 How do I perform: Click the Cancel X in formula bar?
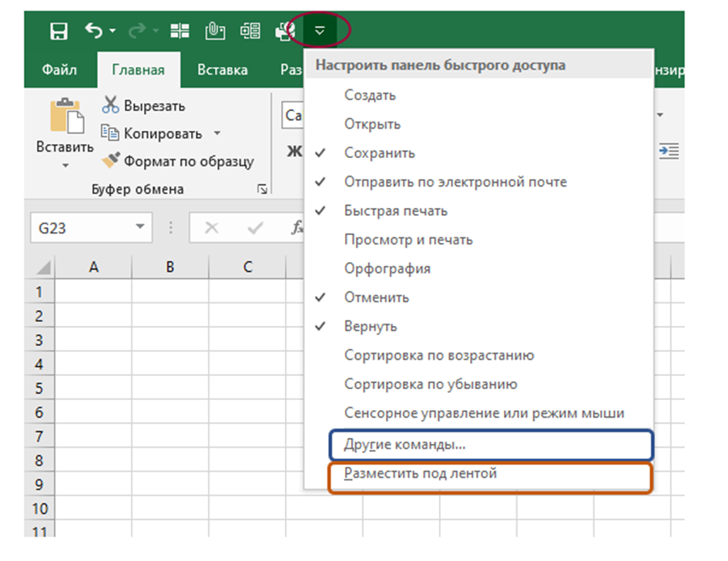(x=212, y=227)
